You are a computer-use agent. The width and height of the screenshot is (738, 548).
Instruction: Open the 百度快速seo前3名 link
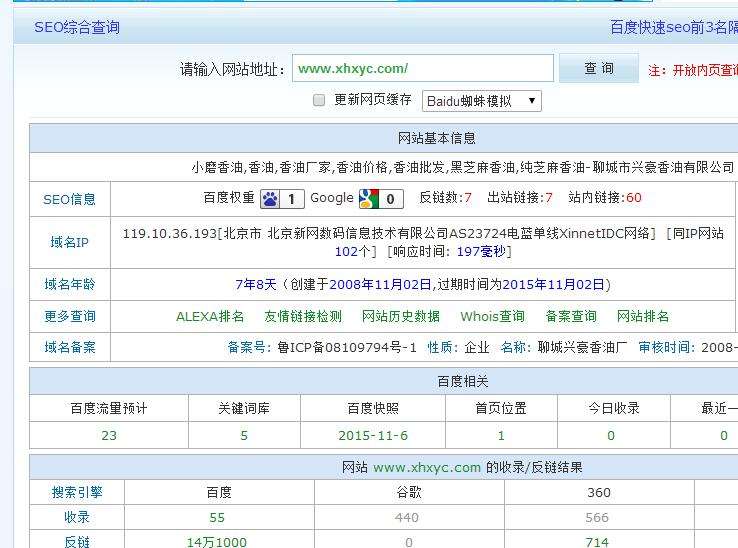pyautogui.click(x=674, y=27)
